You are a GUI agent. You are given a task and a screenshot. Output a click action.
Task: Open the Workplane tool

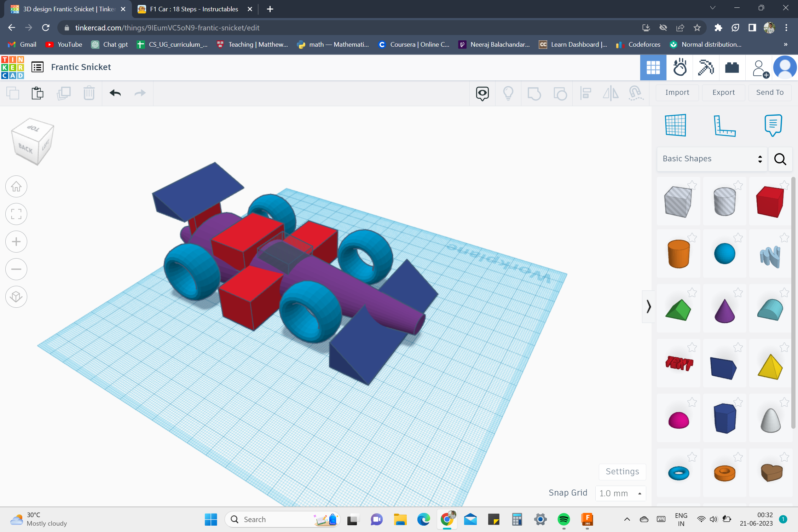(x=675, y=125)
